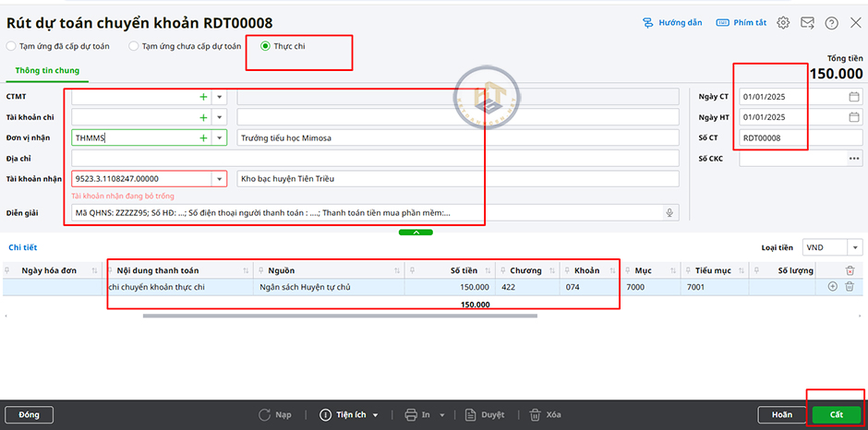Click the ellipsis button beside Số CKC

pyautogui.click(x=854, y=159)
